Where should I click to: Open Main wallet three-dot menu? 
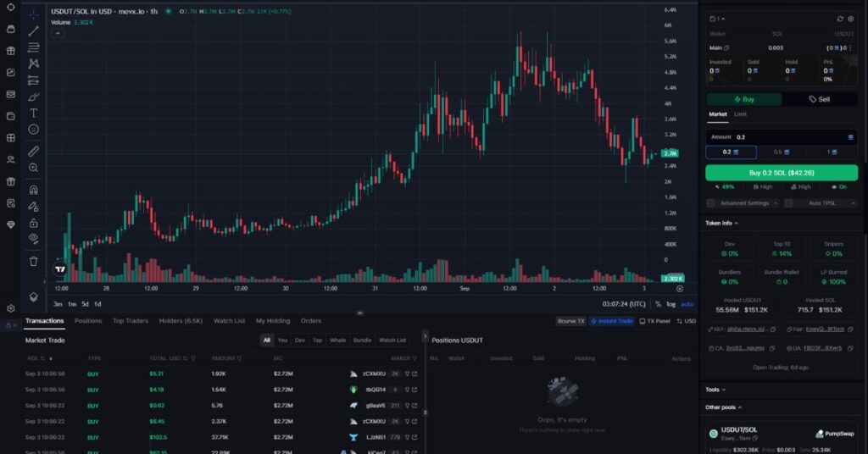(851, 48)
